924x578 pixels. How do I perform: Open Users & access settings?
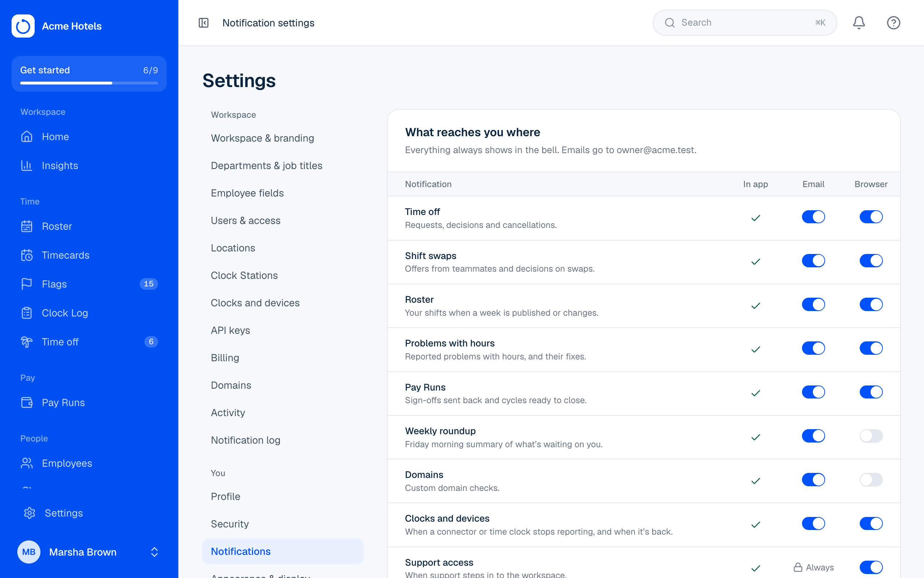283,221
